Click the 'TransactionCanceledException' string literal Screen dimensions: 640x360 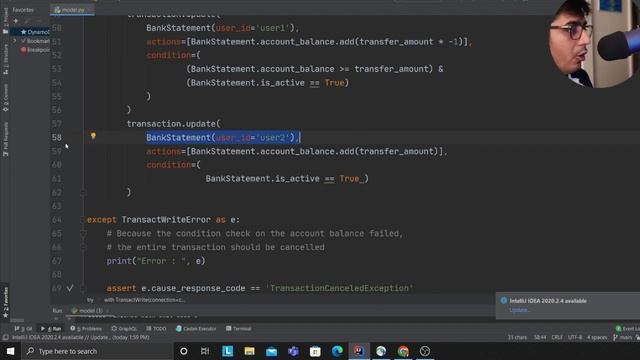click(x=339, y=288)
